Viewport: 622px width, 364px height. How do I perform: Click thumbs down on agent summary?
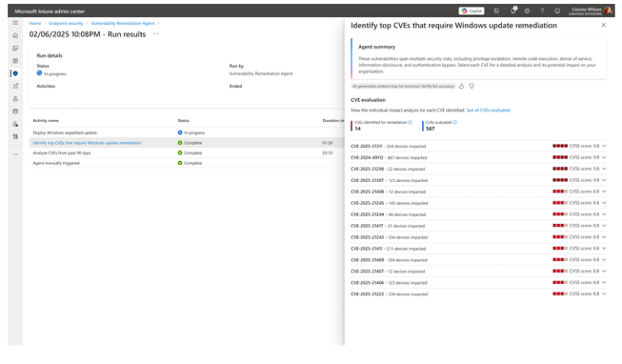point(471,86)
